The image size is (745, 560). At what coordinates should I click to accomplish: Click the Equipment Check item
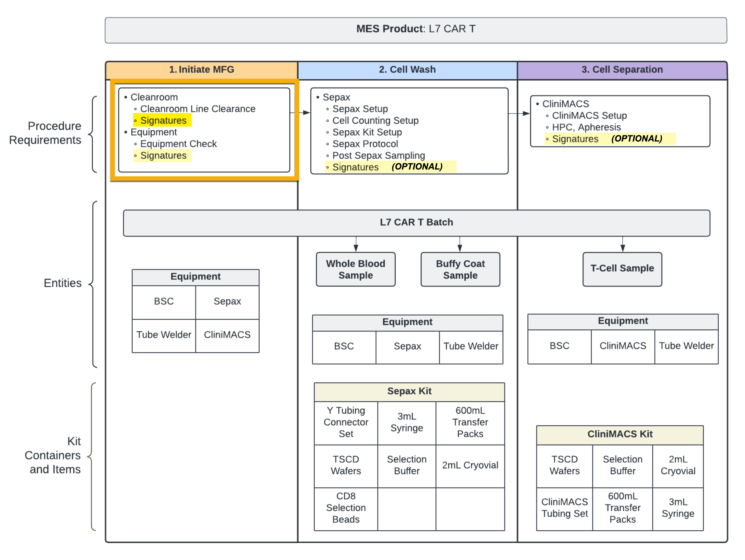(x=179, y=144)
